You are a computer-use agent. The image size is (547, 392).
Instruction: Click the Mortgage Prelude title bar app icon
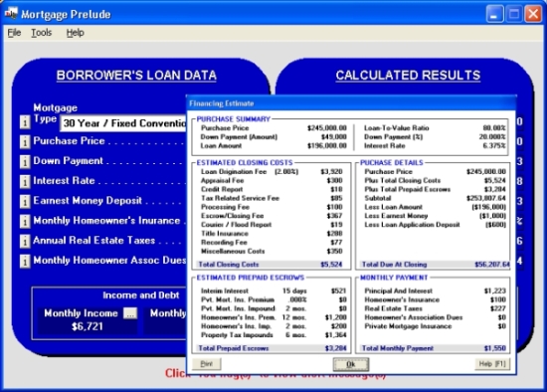click(x=11, y=14)
